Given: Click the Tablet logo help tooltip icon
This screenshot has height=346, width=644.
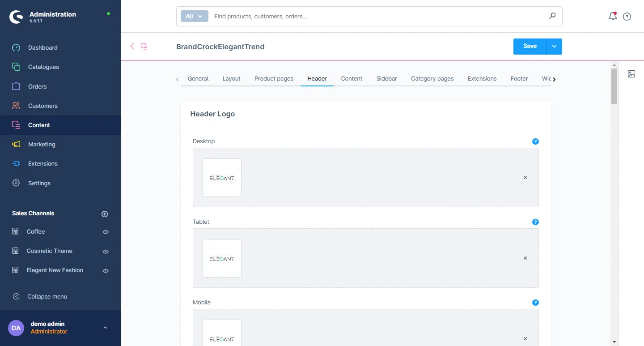Looking at the screenshot, I should click(x=535, y=222).
